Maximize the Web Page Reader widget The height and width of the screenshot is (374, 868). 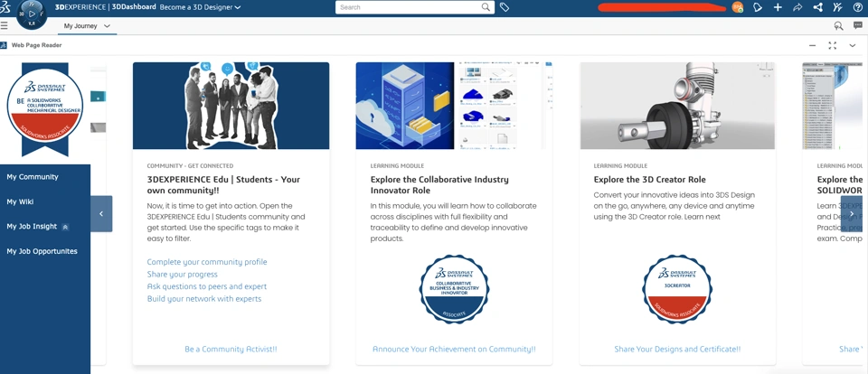[x=832, y=45]
